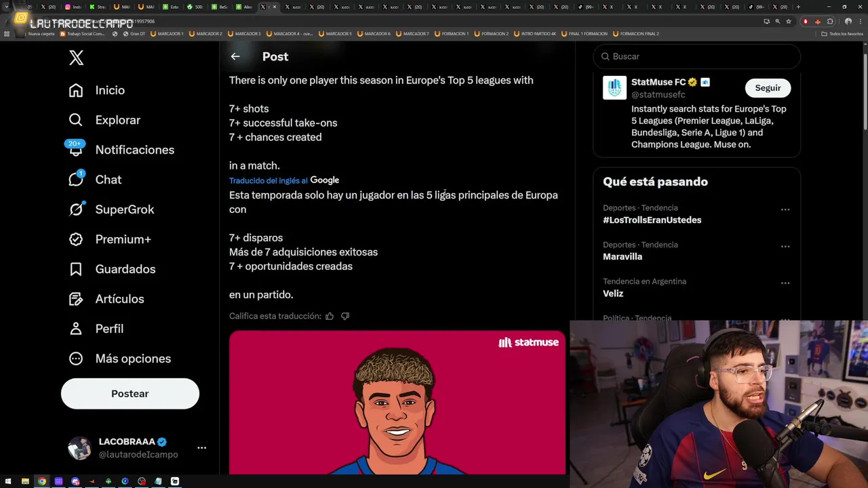Open File Explorer from the taskbar
This screenshot has width=868, height=488.
(25, 481)
